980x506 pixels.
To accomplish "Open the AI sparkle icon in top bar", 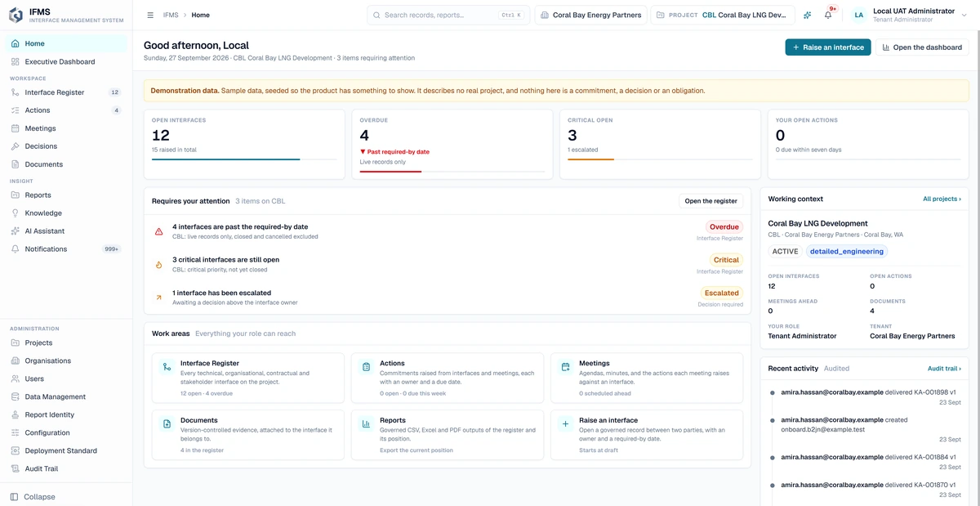I will pos(808,15).
